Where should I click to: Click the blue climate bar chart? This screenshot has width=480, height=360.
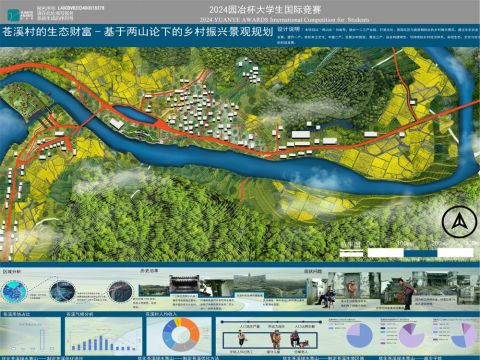tap(103, 343)
